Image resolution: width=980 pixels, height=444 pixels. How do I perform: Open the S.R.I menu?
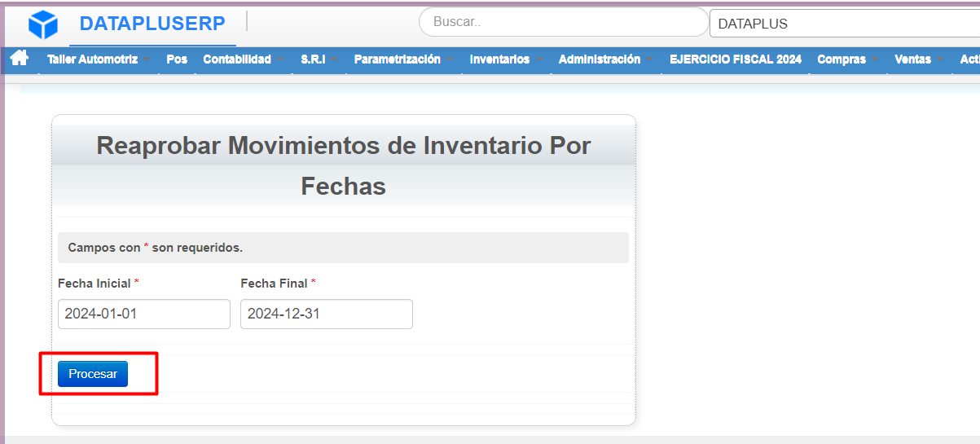[x=319, y=59]
